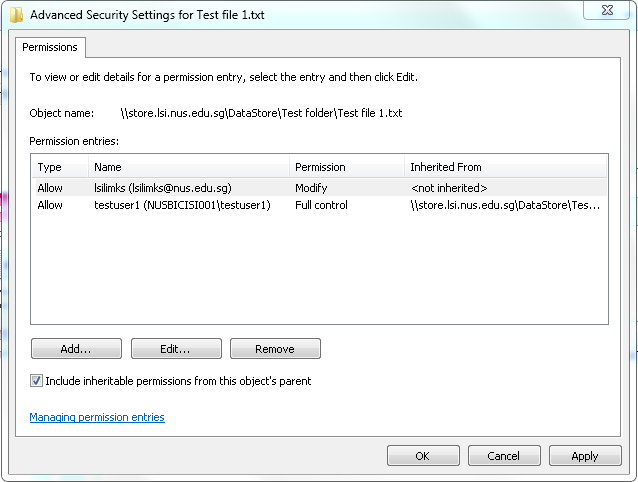
Task: Click the Object name path text
Action: (261, 113)
